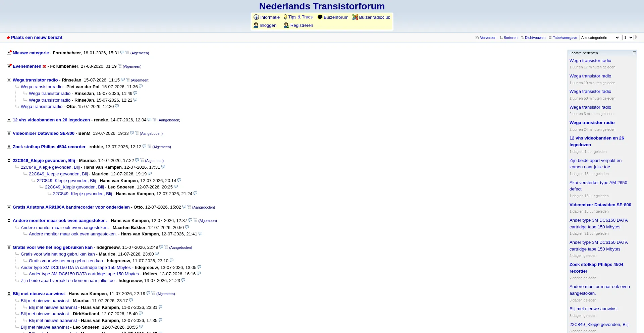Viewport: 644px width, 333px height.
Task: Click the Dichtvouwen link
Action: (x=535, y=38)
